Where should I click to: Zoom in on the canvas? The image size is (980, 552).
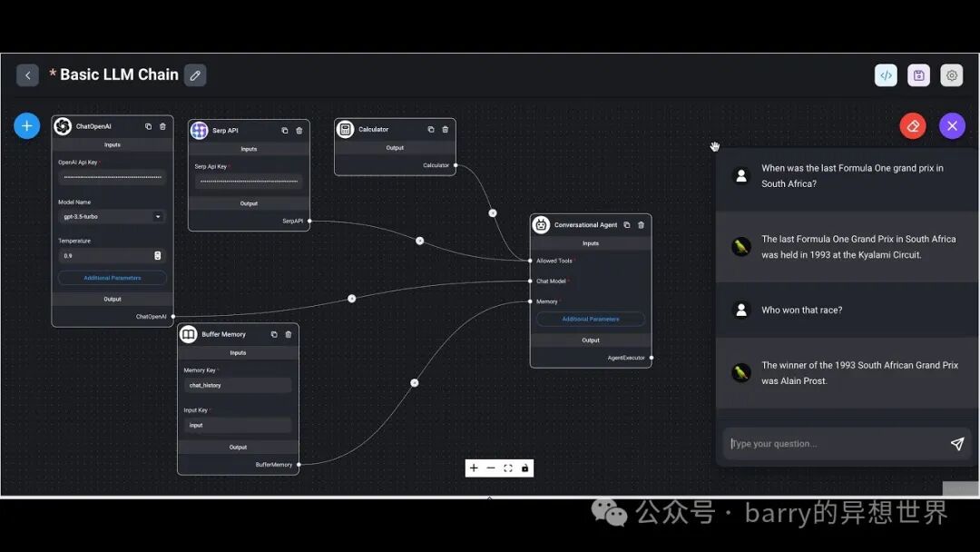(474, 468)
